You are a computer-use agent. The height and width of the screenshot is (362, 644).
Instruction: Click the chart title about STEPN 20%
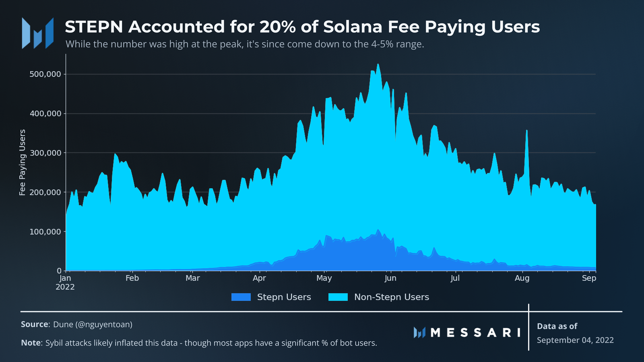point(302,27)
